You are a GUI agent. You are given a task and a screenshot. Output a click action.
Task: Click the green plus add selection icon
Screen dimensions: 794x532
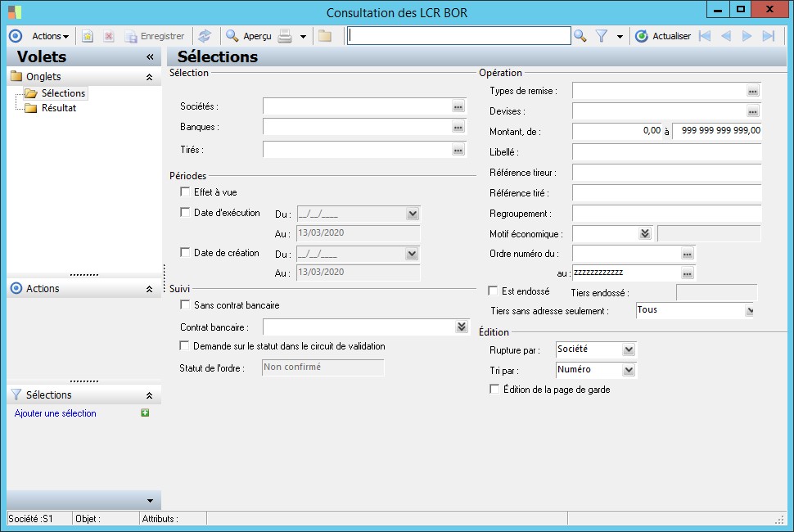[x=145, y=413]
